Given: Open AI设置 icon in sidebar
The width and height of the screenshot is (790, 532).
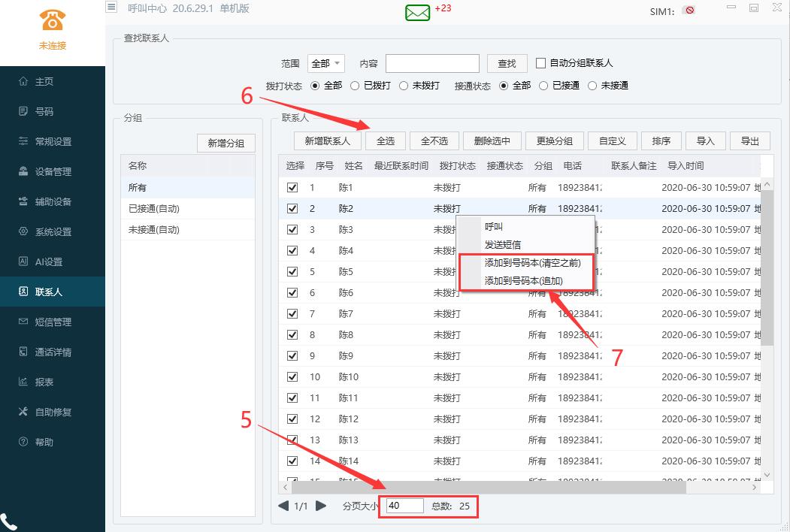Looking at the screenshot, I should pyautogui.click(x=23, y=261).
